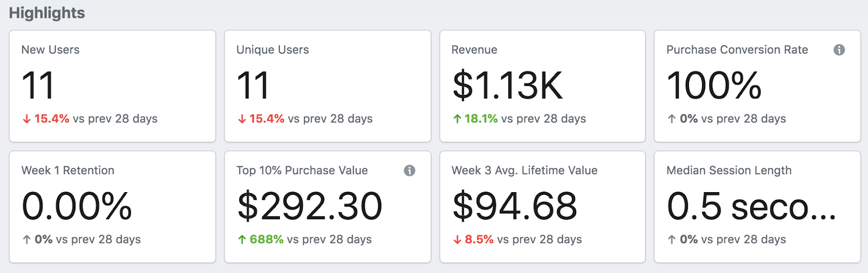Select the Purchase Conversion Rate title
Viewport: 868px width, 273px height.
click(737, 50)
